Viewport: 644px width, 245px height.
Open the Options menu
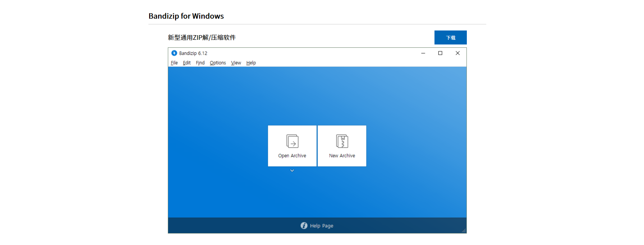point(218,63)
